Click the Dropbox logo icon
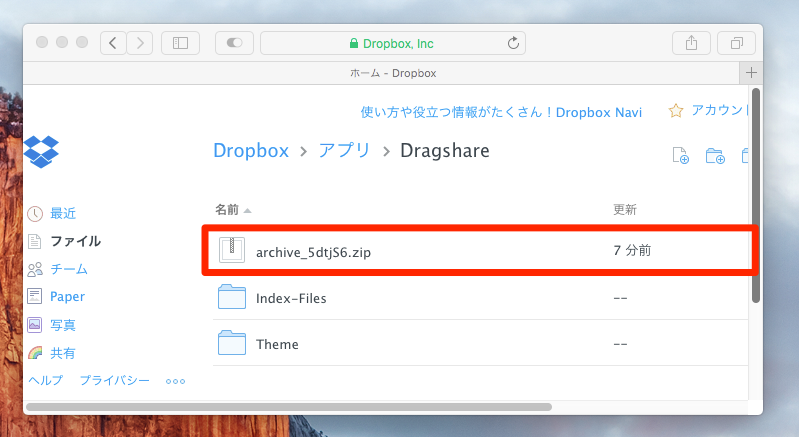 [x=42, y=151]
